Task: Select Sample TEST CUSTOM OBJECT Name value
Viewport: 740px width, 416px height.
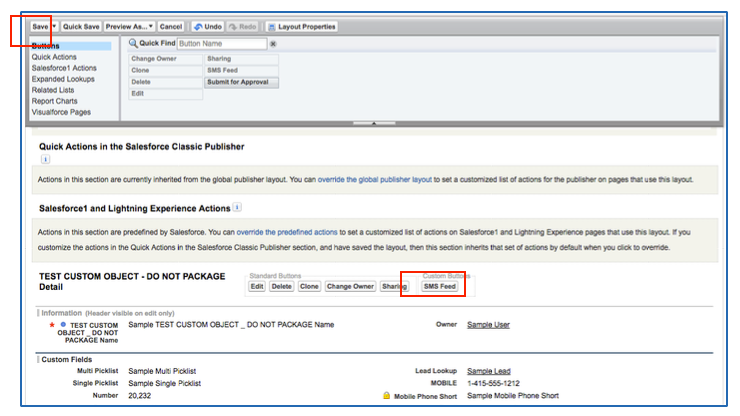Action: pos(231,325)
